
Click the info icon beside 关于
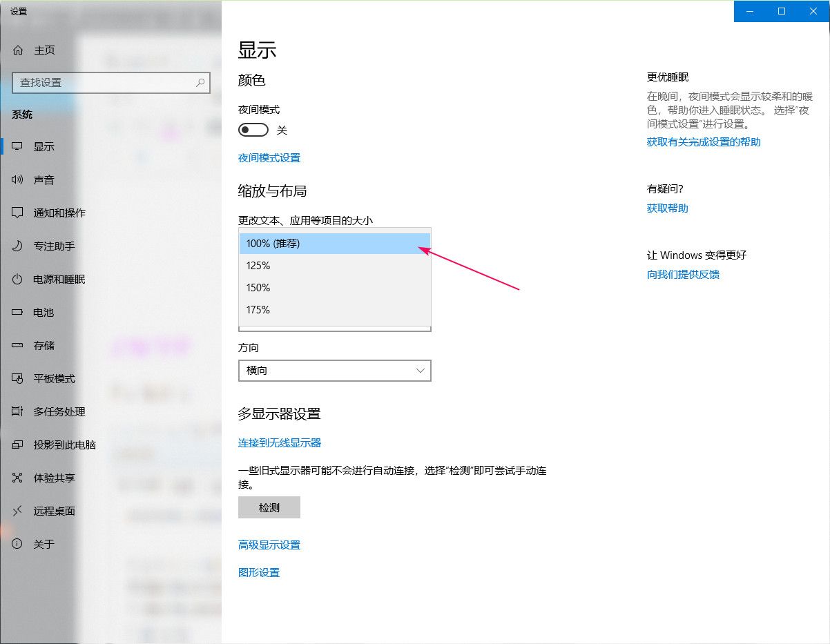[17, 545]
